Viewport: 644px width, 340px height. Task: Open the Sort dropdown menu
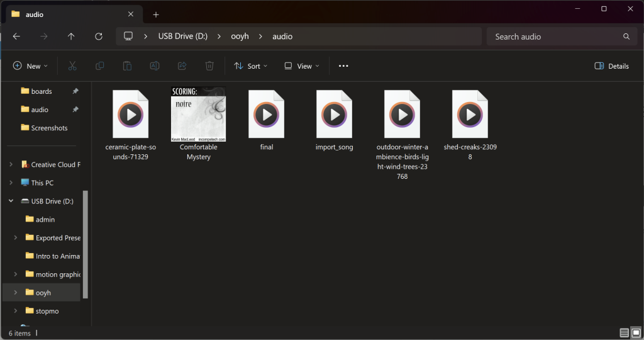tap(250, 65)
